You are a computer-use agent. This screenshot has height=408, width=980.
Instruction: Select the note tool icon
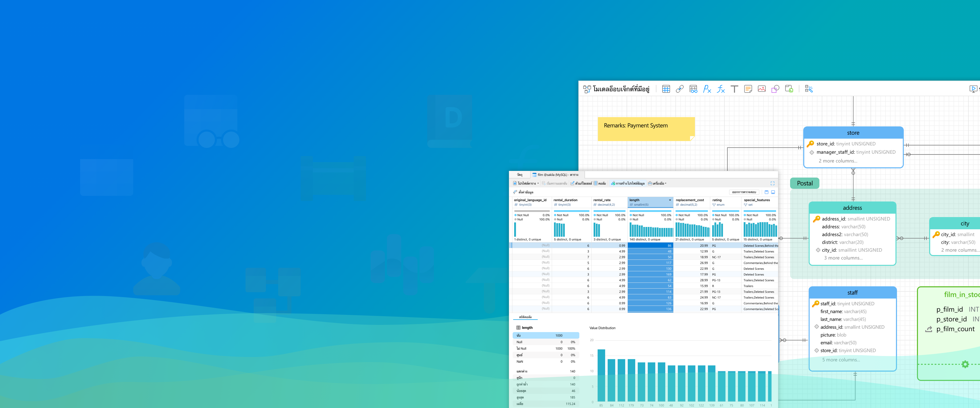click(x=748, y=89)
